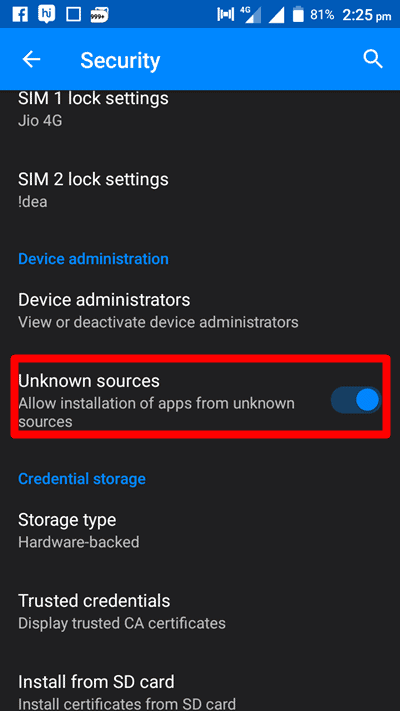The height and width of the screenshot is (711, 400).
Task: Open Trusted credentials
Action: [200, 611]
